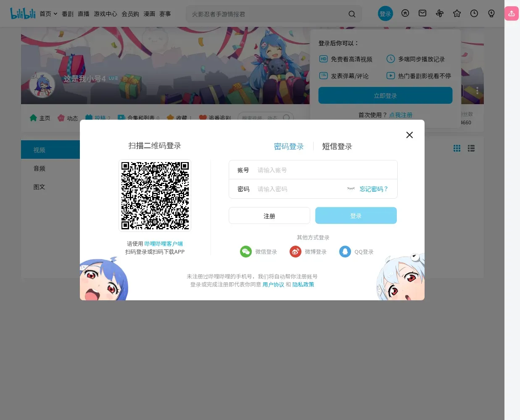Click the round 登录 avatar button
The height and width of the screenshot is (420, 520).
point(385,14)
